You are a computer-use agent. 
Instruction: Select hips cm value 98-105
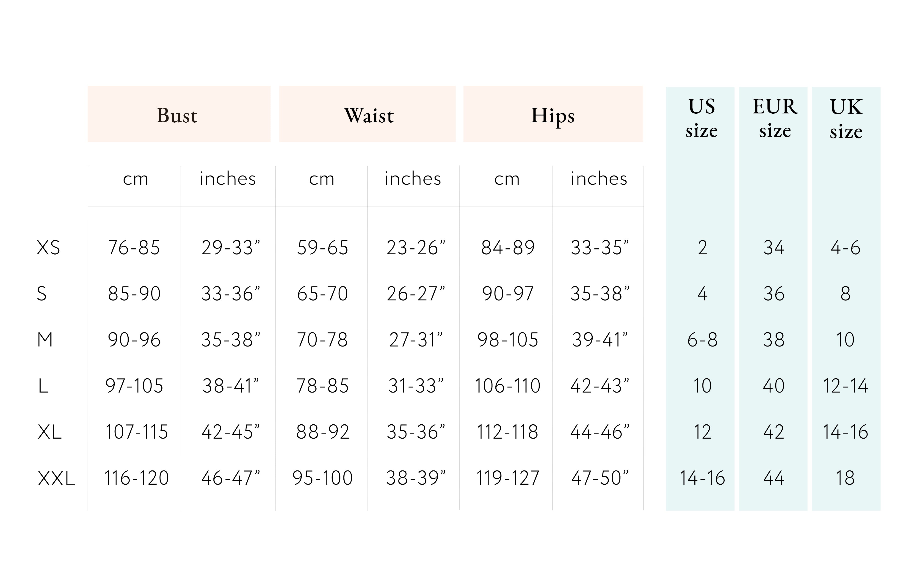pyautogui.click(x=508, y=340)
